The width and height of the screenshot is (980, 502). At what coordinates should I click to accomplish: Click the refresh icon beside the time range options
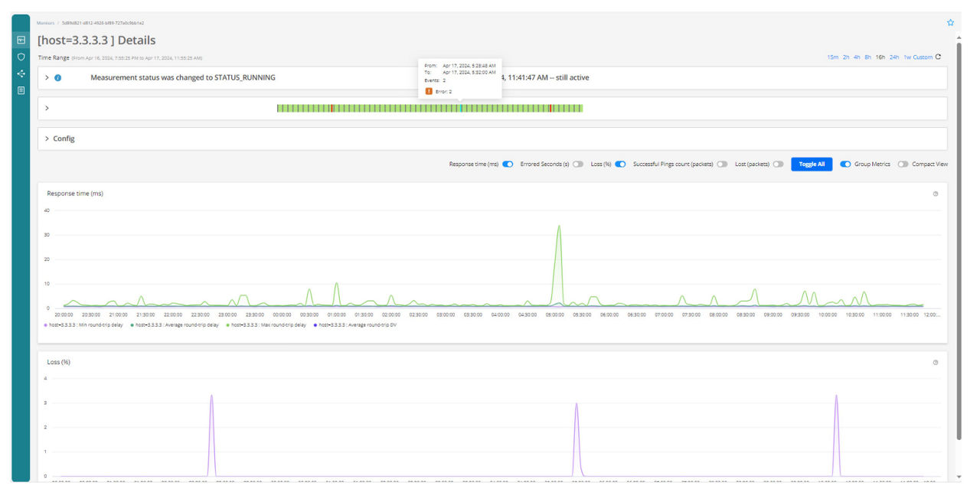coord(937,57)
